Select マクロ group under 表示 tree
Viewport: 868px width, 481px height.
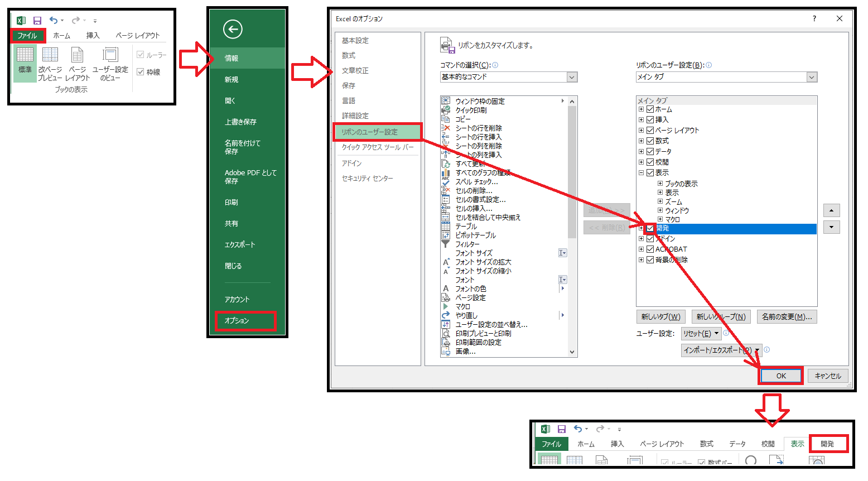point(672,219)
